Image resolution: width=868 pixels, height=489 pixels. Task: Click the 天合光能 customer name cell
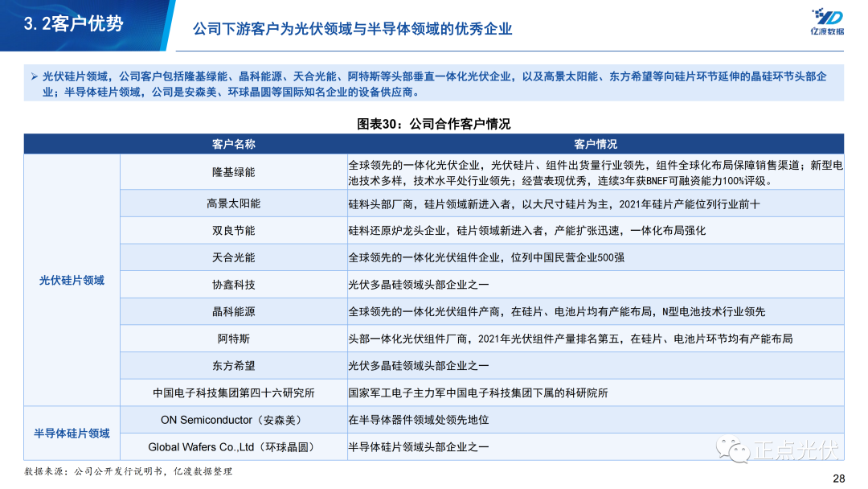(234, 257)
